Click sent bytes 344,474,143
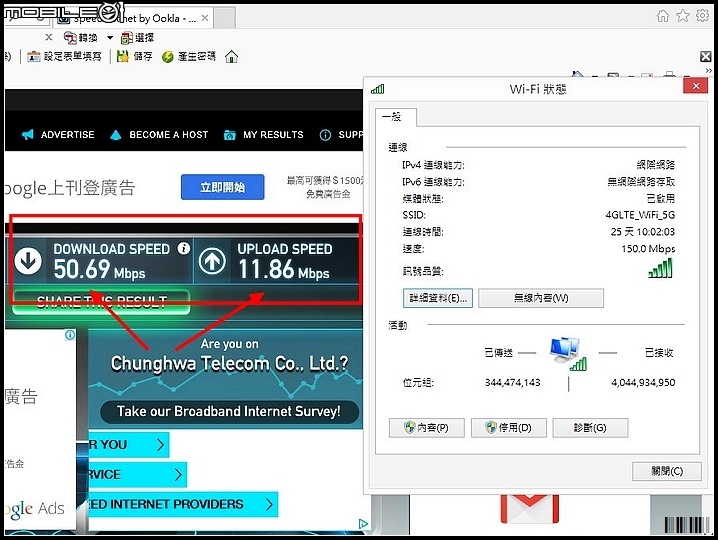Screen dimensions: 718x540 [513, 382]
